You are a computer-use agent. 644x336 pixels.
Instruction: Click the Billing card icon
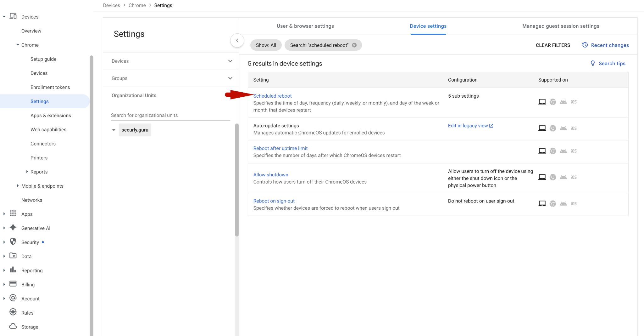13,284
